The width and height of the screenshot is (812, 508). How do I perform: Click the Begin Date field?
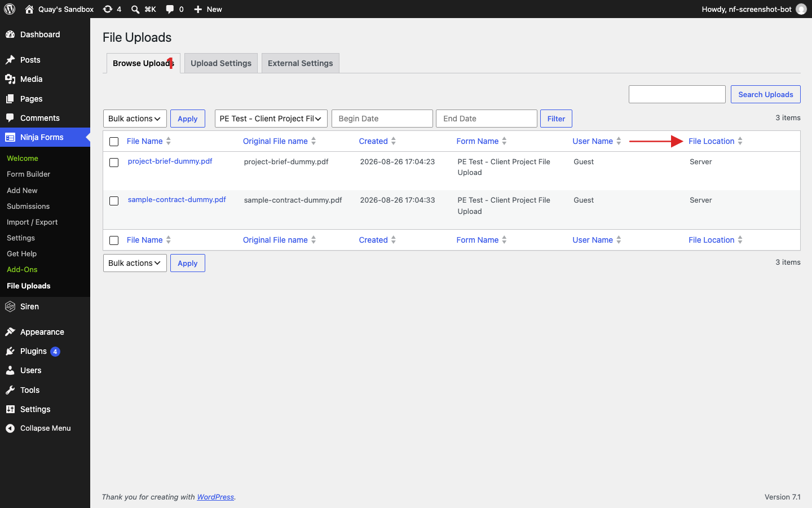382,119
